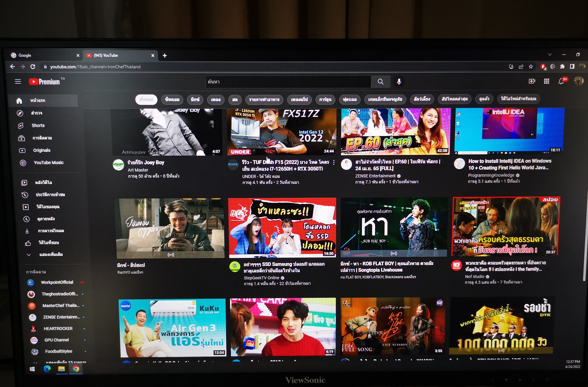Open the Downloads section in the sidebar
The image size is (588, 387).
point(51,231)
